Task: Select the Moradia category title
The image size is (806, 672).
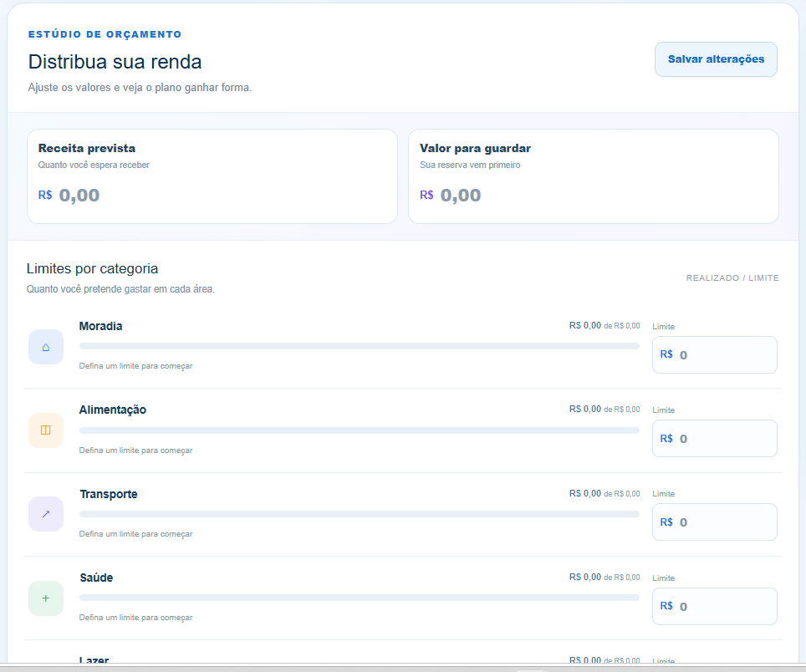Action: 100,326
